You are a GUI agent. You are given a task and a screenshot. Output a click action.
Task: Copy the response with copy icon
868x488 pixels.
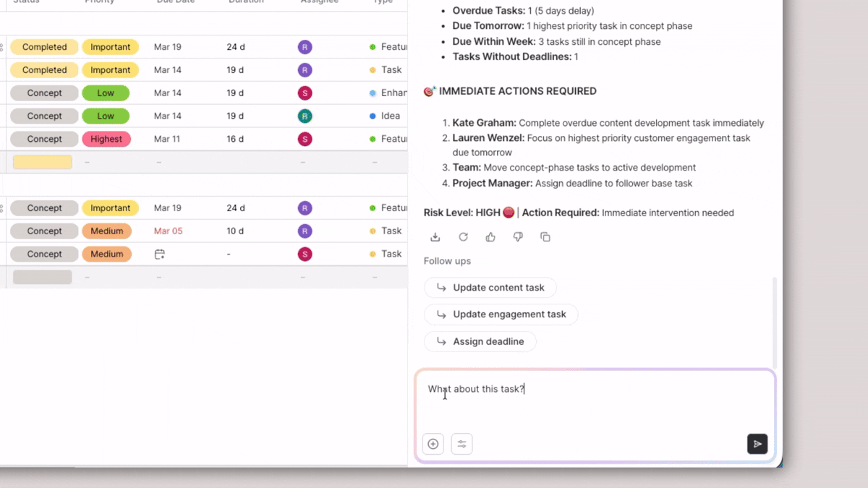pos(545,237)
